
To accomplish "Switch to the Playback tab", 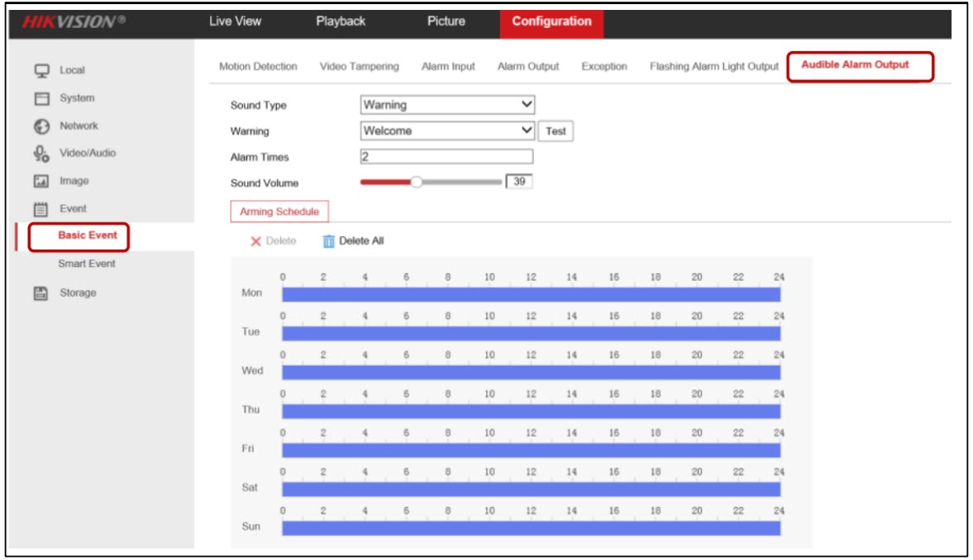I will tap(341, 21).
